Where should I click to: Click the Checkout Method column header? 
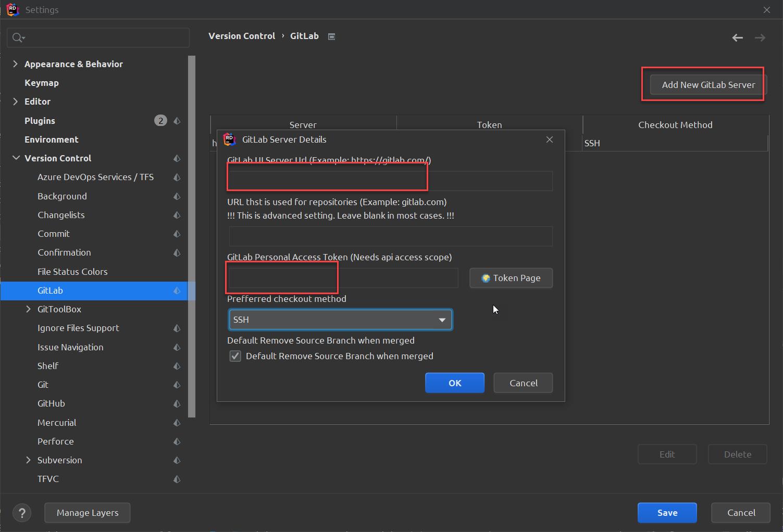coord(675,125)
